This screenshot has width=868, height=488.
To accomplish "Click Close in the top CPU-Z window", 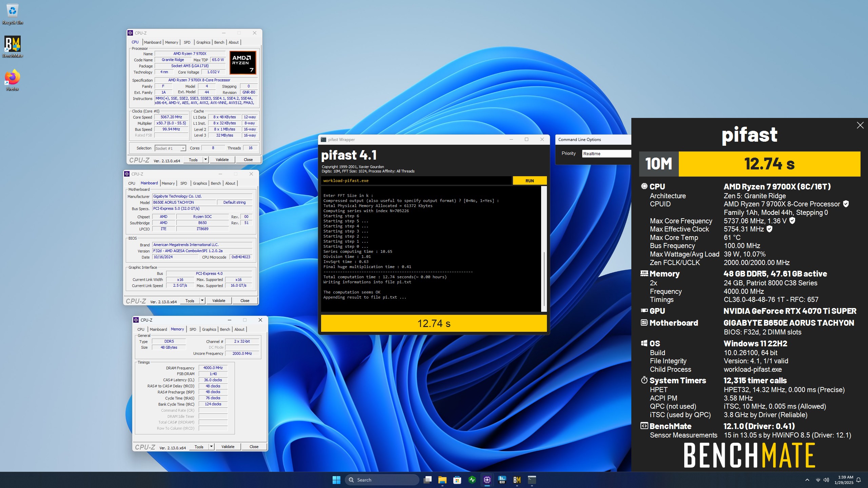I will point(248,160).
